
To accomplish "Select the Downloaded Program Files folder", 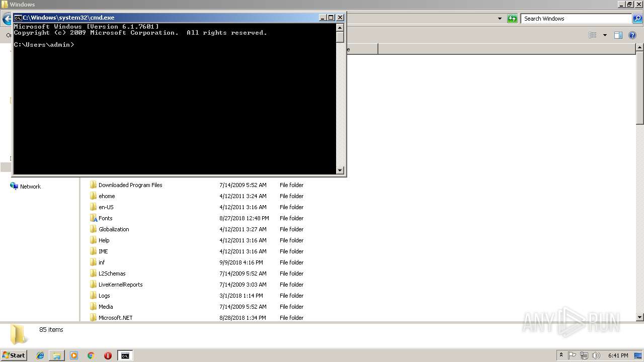I will coord(130,185).
